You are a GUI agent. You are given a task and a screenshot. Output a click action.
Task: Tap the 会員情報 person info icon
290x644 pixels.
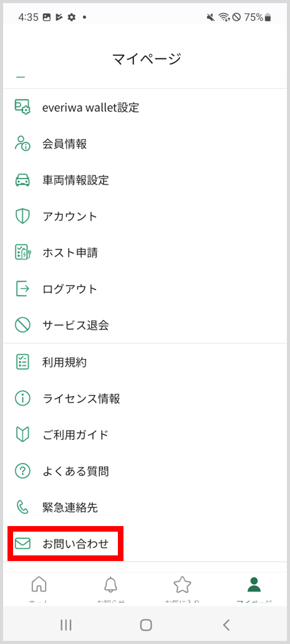tap(22, 144)
